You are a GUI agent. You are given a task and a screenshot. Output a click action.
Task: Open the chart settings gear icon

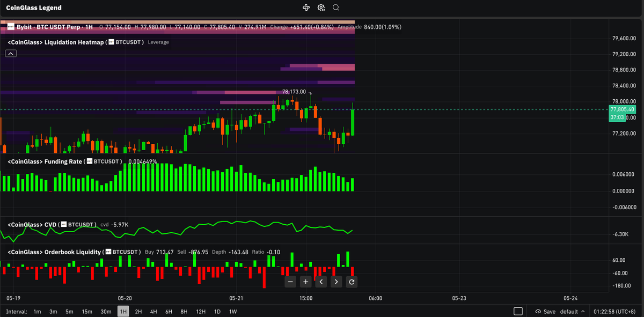tap(321, 8)
